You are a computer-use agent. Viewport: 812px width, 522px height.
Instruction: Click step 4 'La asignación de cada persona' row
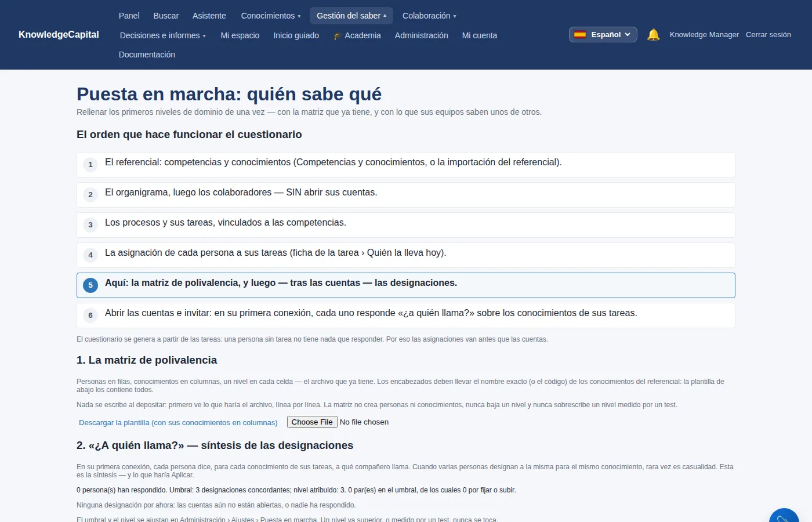click(x=406, y=255)
